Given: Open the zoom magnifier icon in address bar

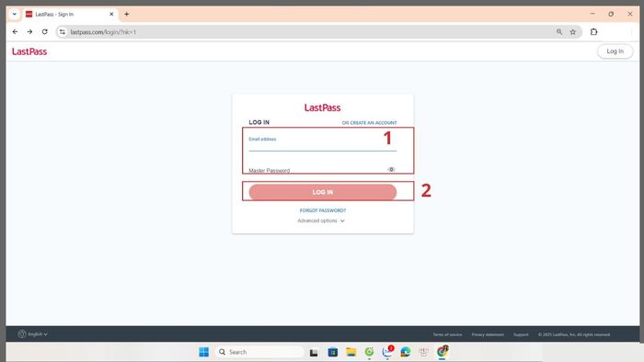Looking at the screenshot, I should coord(559,32).
